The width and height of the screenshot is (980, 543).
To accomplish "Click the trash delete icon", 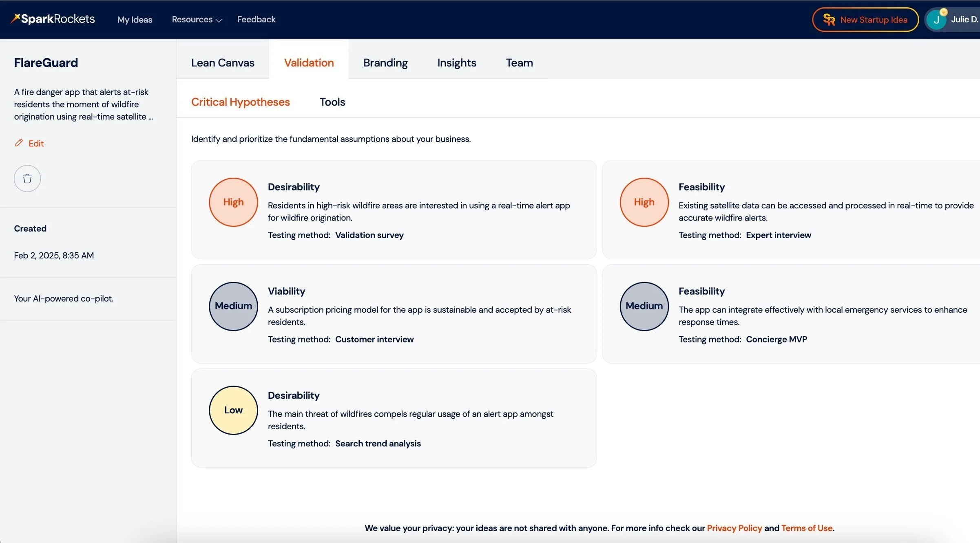I will point(27,179).
